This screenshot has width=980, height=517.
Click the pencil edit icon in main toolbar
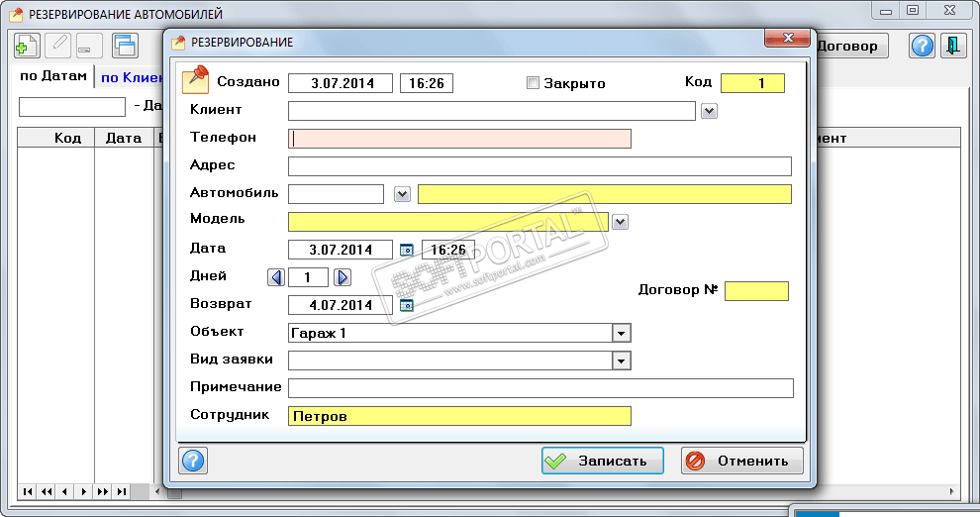[x=58, y=46]
